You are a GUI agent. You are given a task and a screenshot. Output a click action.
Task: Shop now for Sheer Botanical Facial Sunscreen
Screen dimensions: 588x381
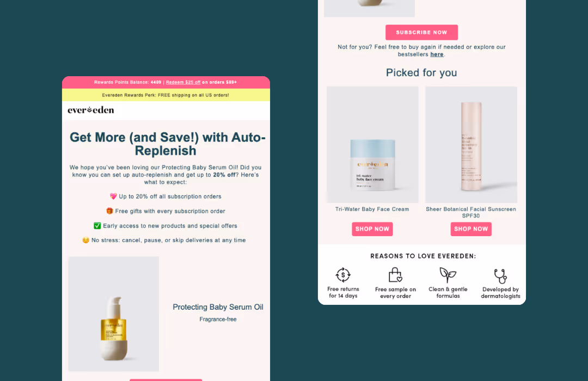[470, 229]
